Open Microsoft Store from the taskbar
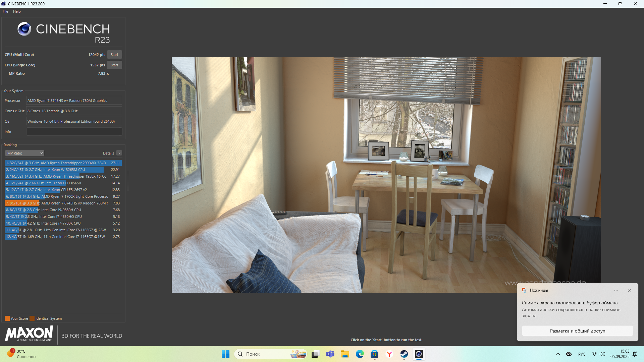The height and width of the screenshot is (362, 644). (374, 354)
